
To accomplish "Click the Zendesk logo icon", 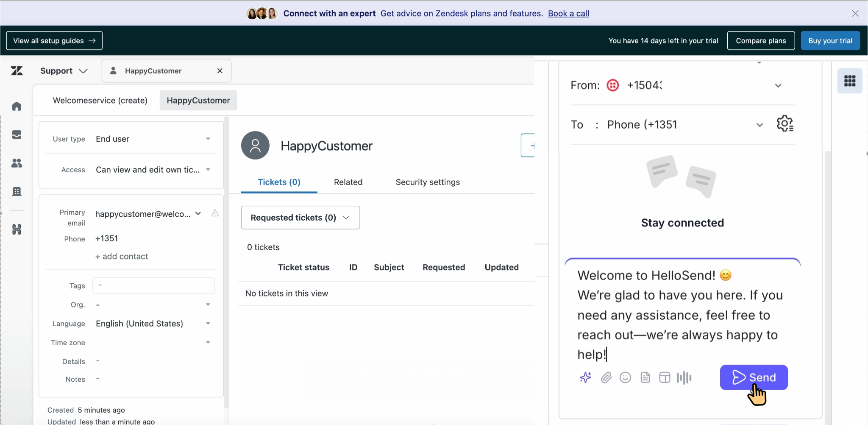I will tap(17, 71).
